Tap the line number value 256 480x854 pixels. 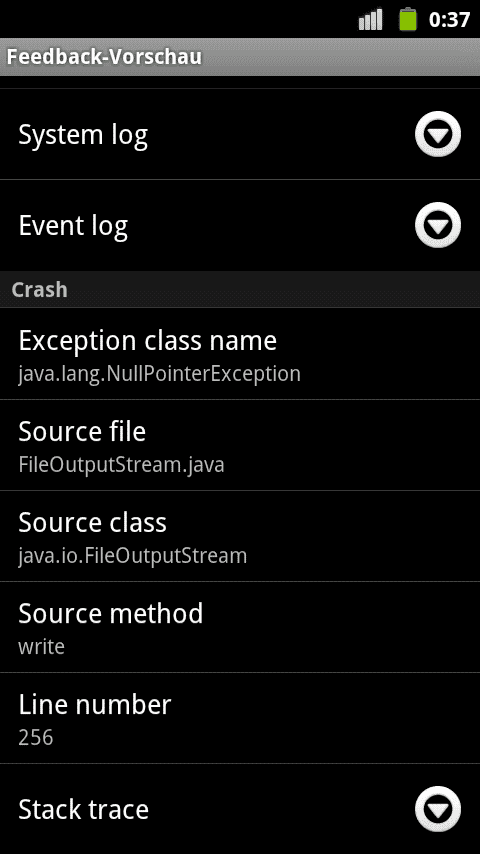tap(35, 738)
